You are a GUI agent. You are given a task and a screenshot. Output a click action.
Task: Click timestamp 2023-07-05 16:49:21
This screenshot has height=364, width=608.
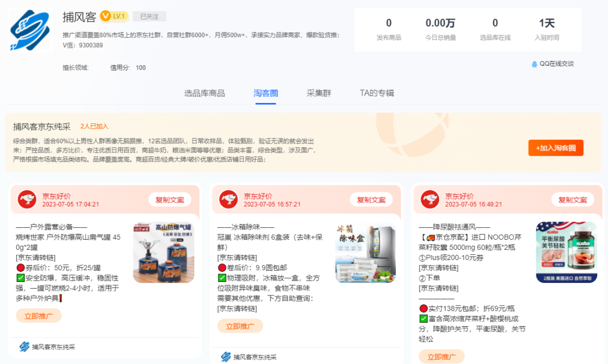click(x=473, y=204)
